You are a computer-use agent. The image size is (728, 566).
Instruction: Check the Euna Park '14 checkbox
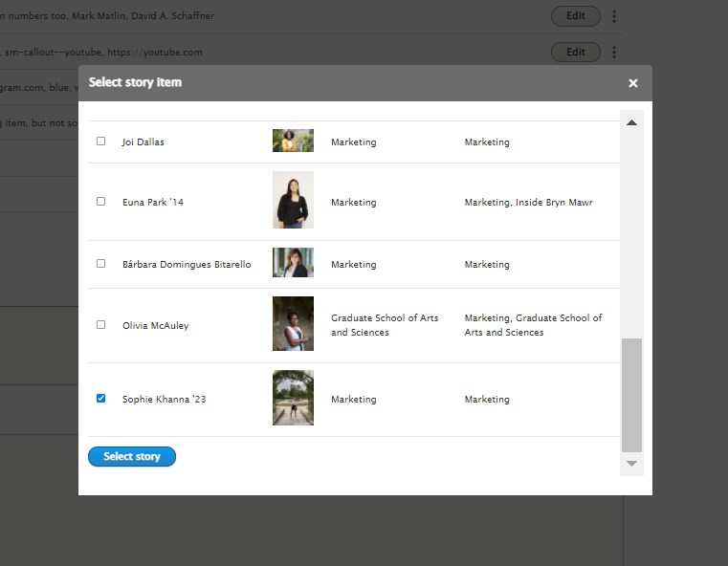click(x=100, y=202)
